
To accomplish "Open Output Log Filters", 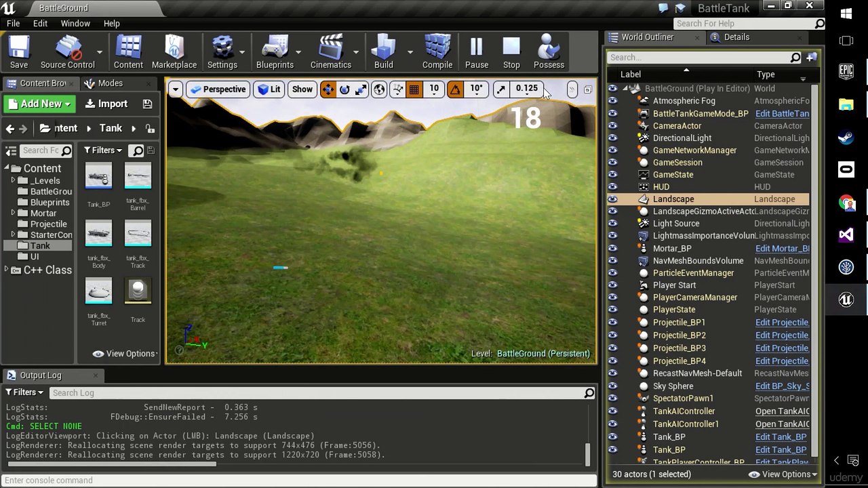I will [24, 392].
